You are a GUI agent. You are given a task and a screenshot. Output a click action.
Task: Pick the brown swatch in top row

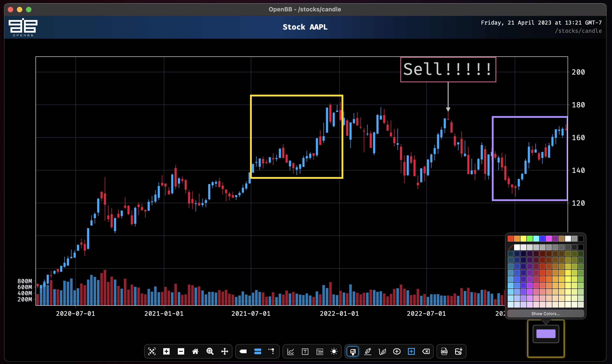tap(562, 239)
